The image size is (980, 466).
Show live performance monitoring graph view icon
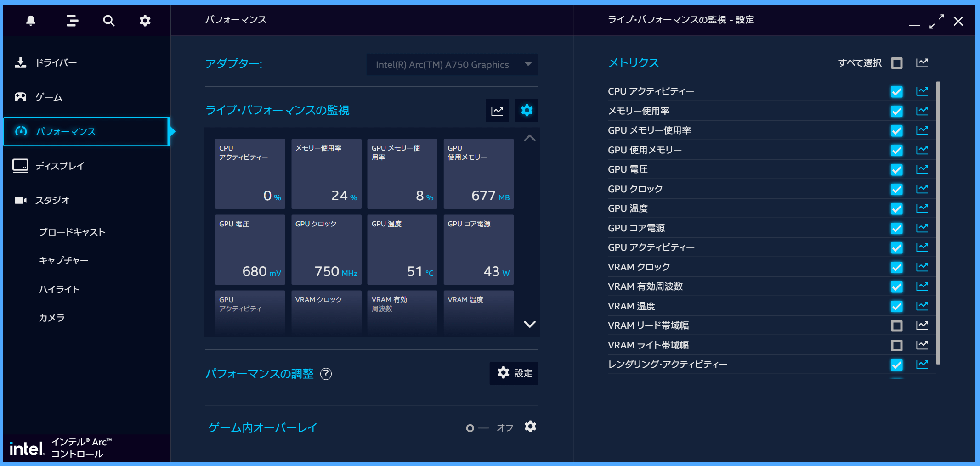pos(497,111)
